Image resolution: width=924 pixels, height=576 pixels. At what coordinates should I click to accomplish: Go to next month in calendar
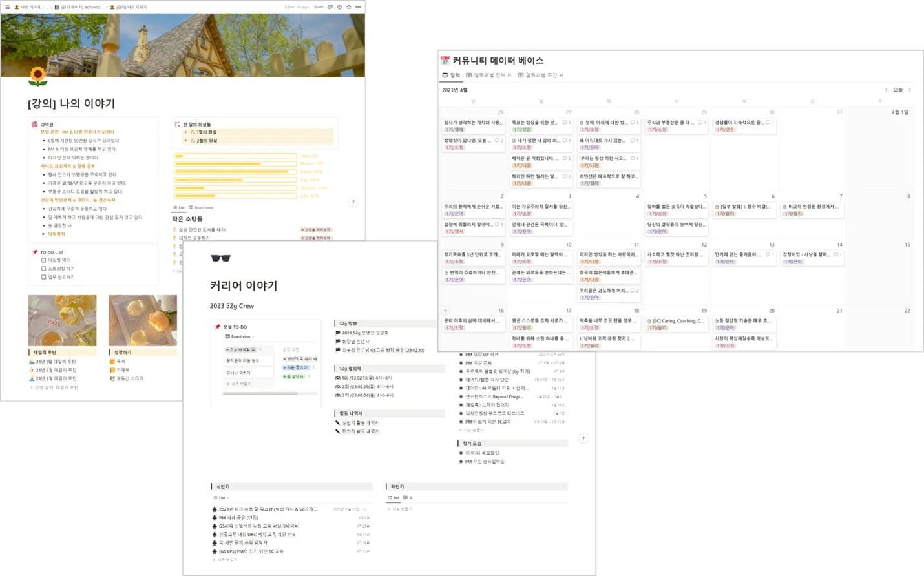click(x=910, y=90)
